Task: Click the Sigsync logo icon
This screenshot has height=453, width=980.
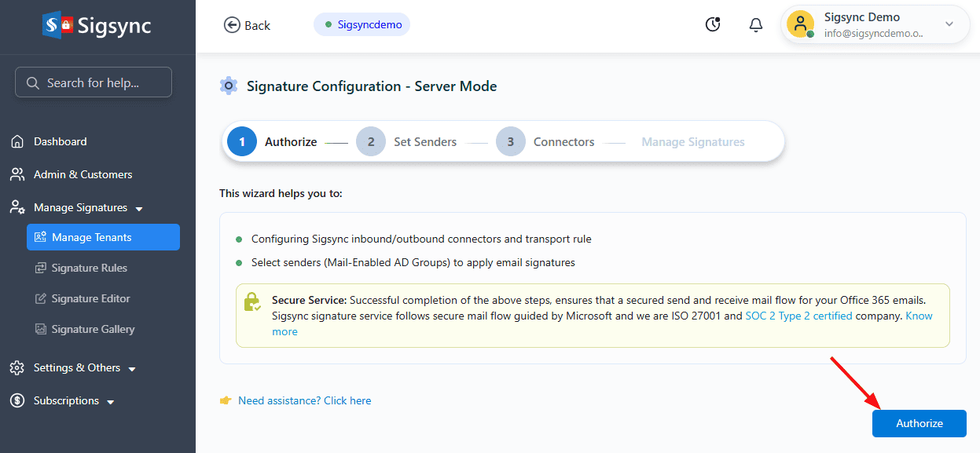Action: click(x=58, y=26)
